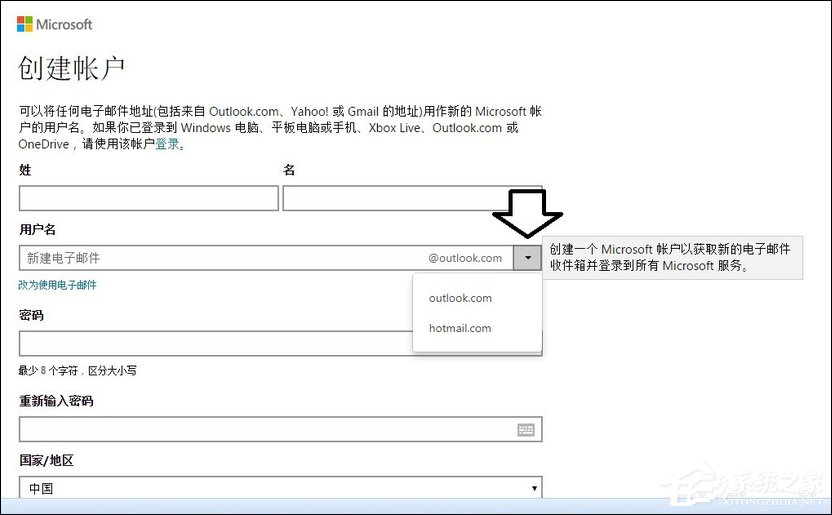
Task: Click the 最少 8 个字符 hint text
Action: coord(77,371)
